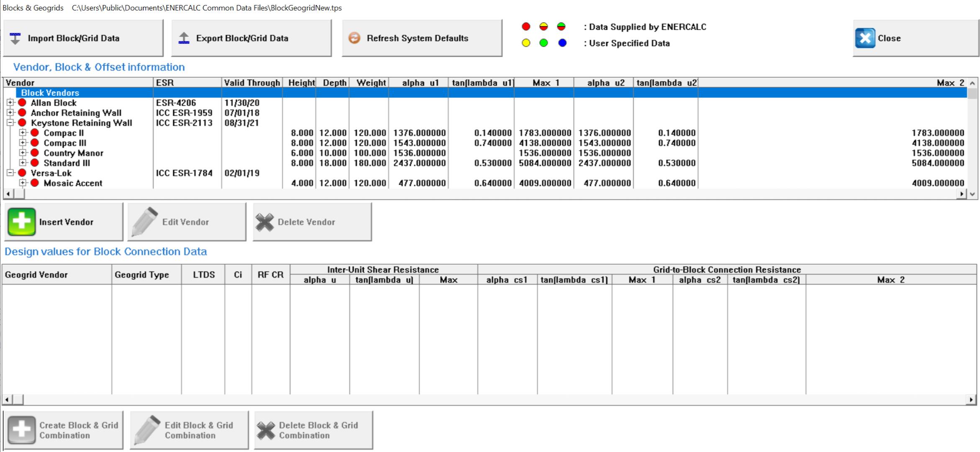The image size is (980, 452).
Task: Click the Refresh System Defaults circular arrow icon
Action: click(x=354, y=38)
